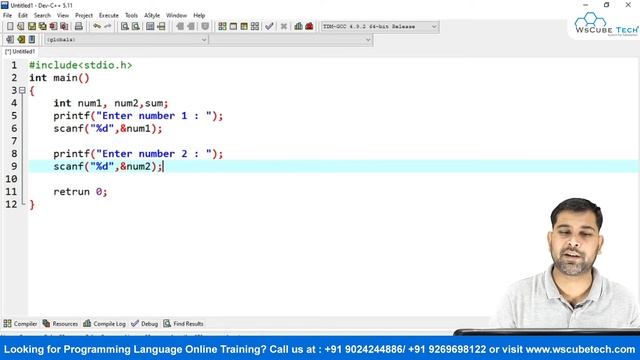Click on 'int main()' in the code

tap(59, 78)
